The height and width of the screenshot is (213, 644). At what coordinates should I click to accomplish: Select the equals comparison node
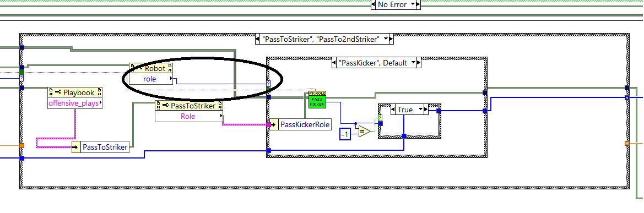[364, 132]
